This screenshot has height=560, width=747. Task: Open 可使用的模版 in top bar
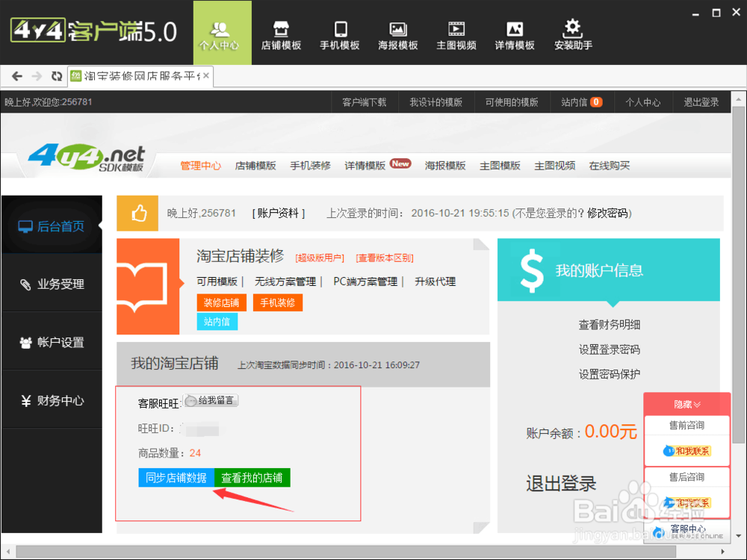tap(512, 102)
